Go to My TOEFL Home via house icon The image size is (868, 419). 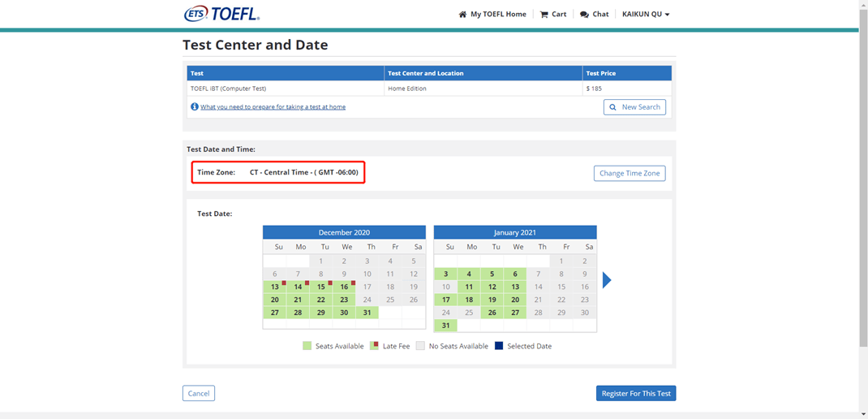(x=462, y=15)
